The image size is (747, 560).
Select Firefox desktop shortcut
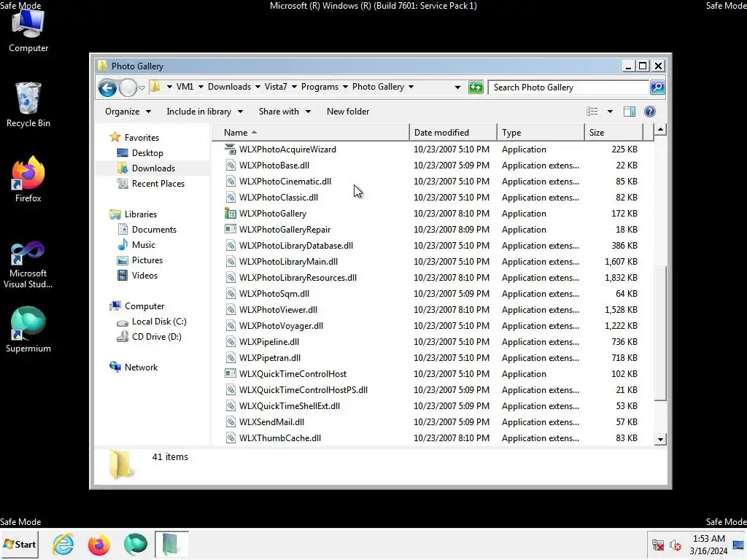click(x=28, y=180)
